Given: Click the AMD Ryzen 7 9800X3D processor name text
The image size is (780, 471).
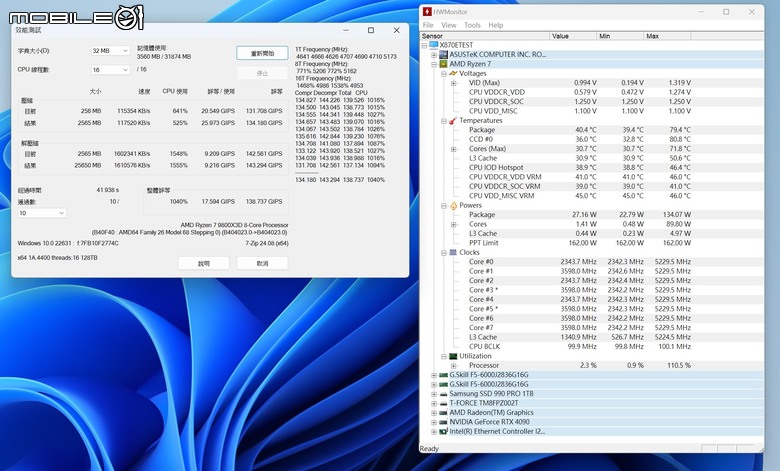Looking at the screenshot, I should 234,225.
